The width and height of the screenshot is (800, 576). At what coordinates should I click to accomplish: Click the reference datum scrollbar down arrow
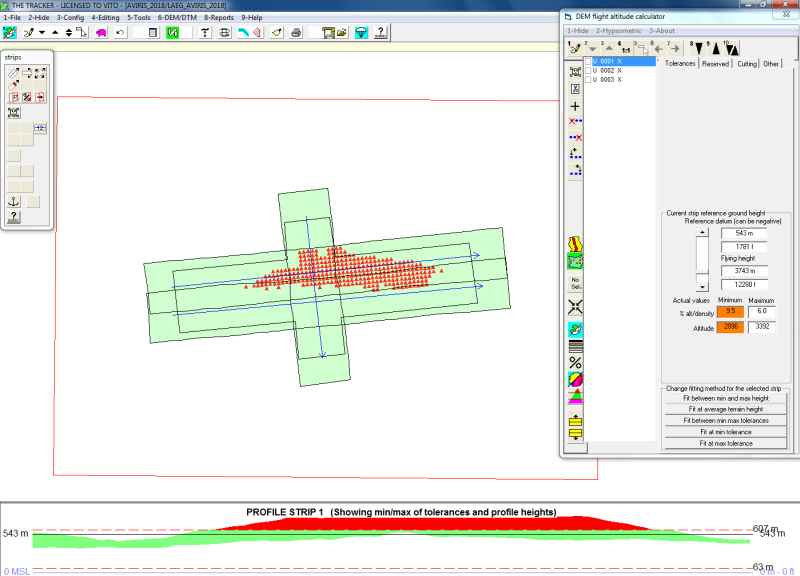tap(702, 287)
